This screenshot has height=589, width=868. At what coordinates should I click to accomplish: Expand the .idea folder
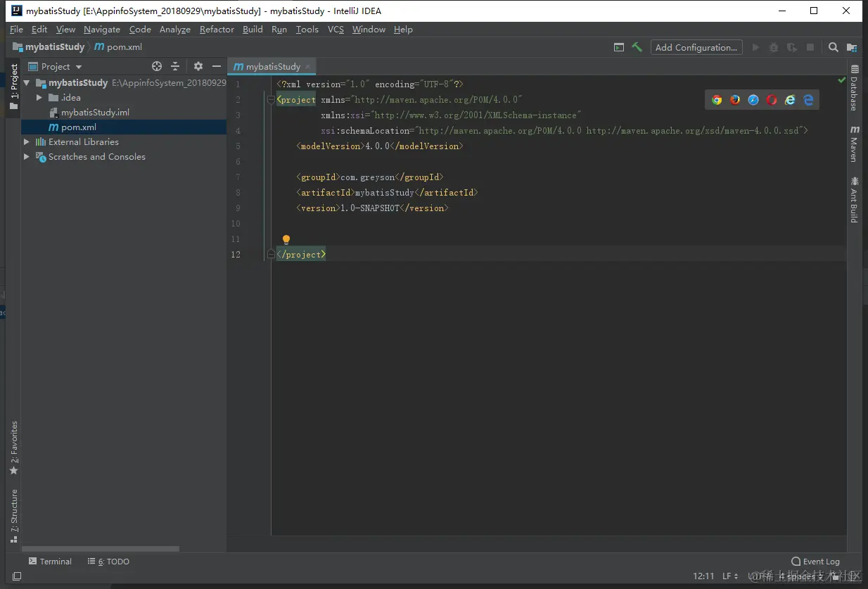pos(39,98)
